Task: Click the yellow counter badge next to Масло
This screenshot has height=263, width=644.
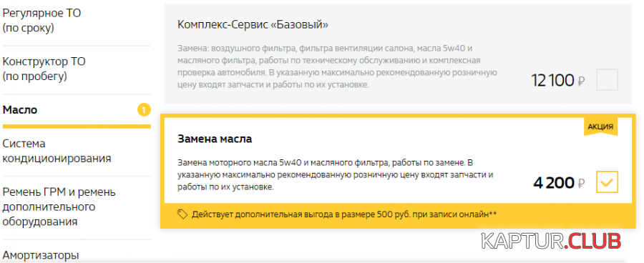Action: [144, 110]
